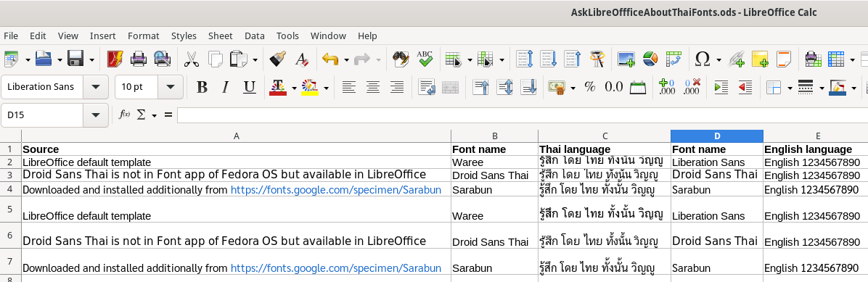Align cell content to top

click(480, 87)
